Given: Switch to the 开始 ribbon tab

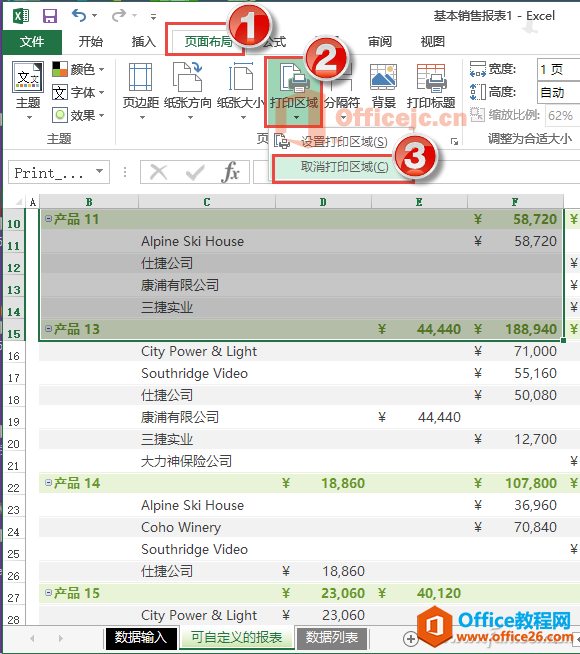Looking at the screenshot, I should (91, 41).
